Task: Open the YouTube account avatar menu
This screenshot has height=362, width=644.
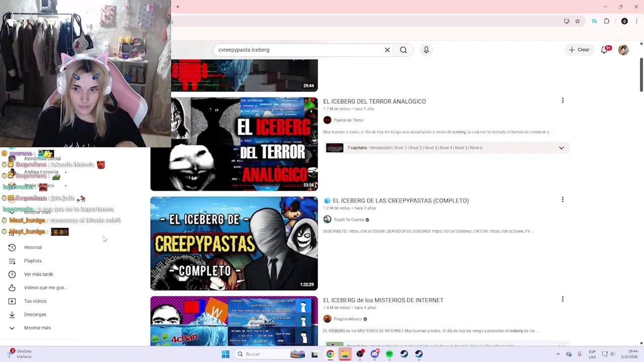Action: click(623, 50)
